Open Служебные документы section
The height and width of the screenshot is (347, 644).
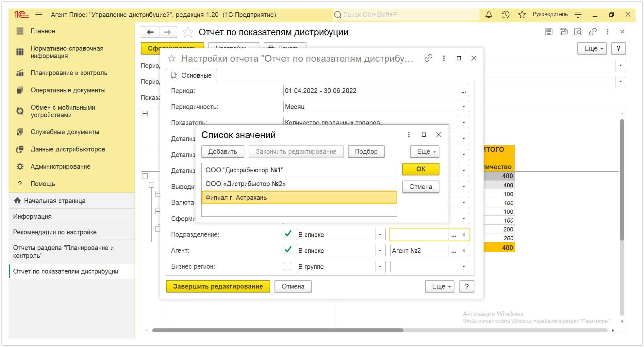(65, 132)
